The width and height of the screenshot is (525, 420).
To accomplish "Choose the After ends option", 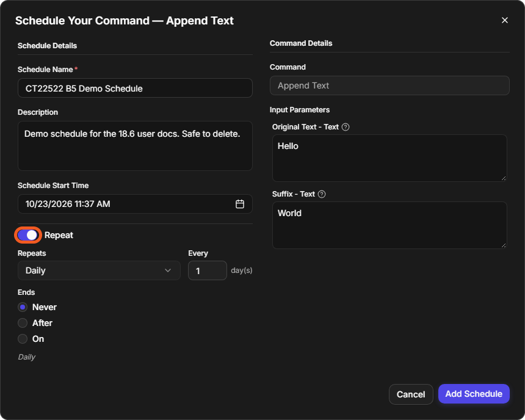I will pyautogui.click(x=23, y=323).
